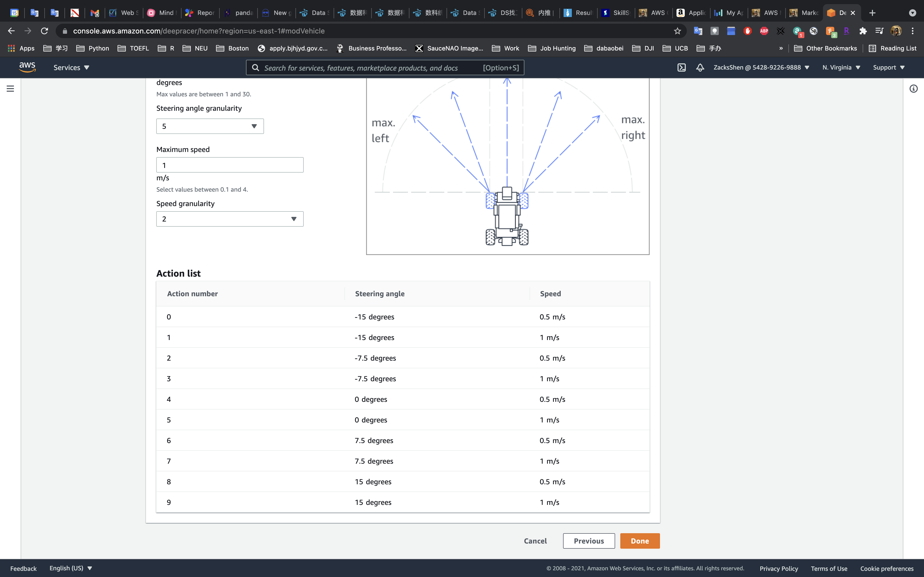924x577 pixels.
Task: Click the Previous button
Action: point(588,541)
